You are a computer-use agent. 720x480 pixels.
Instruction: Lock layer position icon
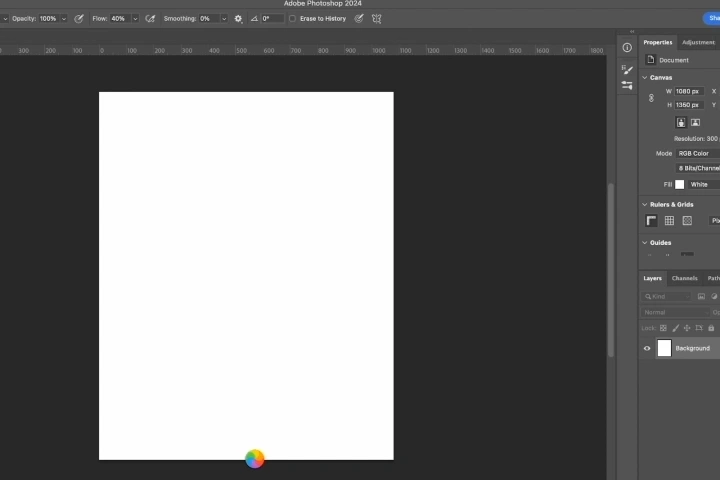click(x=687, y=328)
